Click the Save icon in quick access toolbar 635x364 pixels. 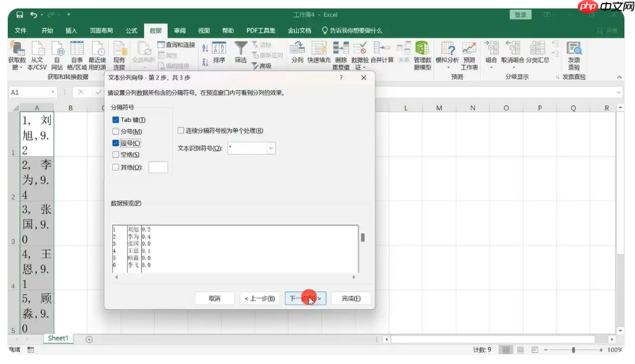coord(20,15)
